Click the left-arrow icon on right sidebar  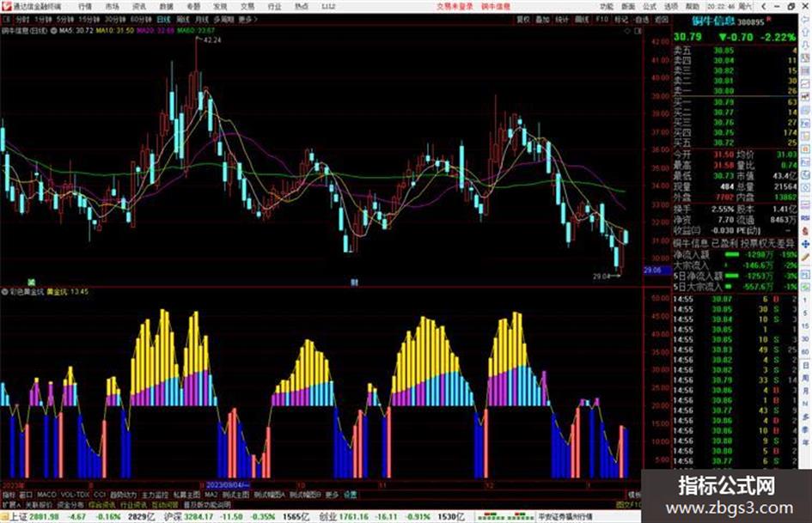805,20
